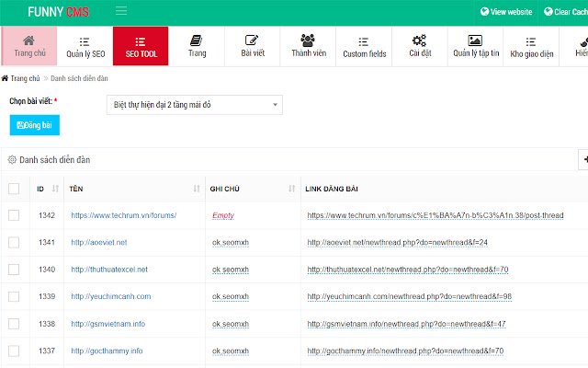Open http://yeuchimcanh.com name link
This screenshot has width=588, height=368.
[x=111, y=296]
